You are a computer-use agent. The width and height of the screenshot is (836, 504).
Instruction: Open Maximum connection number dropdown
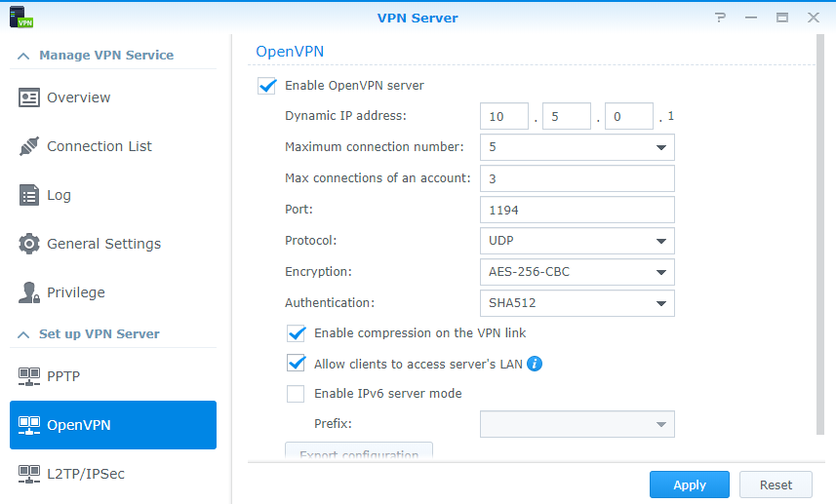[577, 147]
